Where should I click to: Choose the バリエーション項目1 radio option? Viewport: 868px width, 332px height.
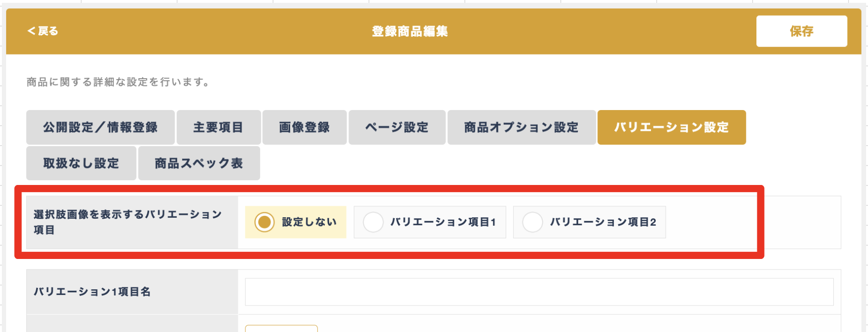(430, 222)
